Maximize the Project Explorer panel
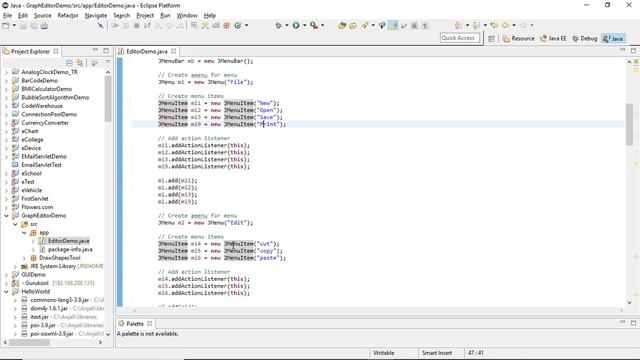Screen dimensions: 640x360 [x=106, y=51]
